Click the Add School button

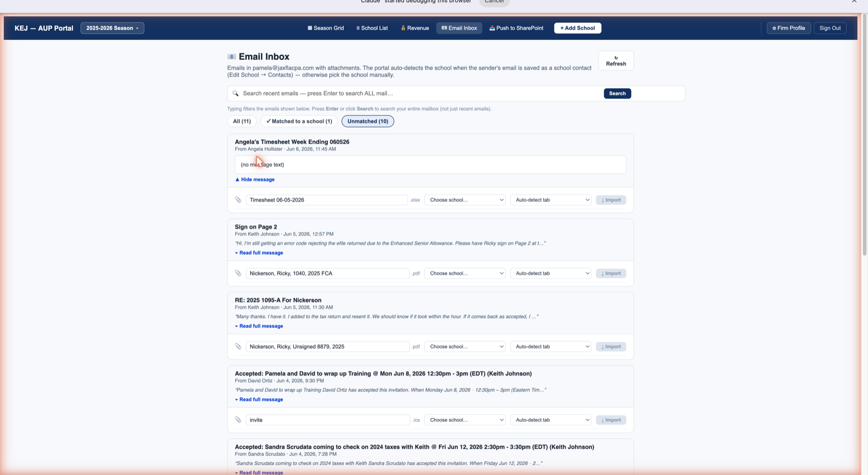click(x=577, y=28)
